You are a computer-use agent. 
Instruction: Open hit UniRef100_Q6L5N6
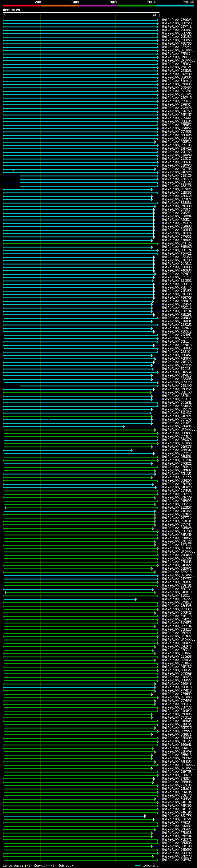tap(177, 33)
